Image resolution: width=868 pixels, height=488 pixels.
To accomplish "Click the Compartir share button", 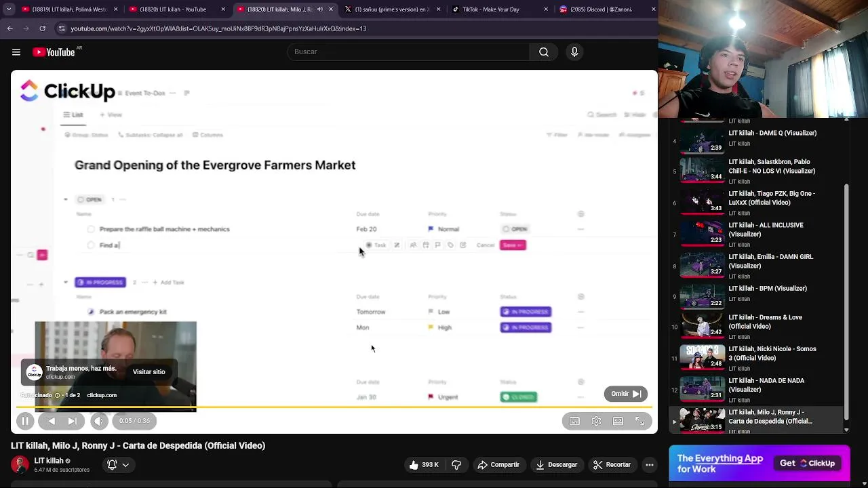I will pyautogui.click(x=498, y=465).
